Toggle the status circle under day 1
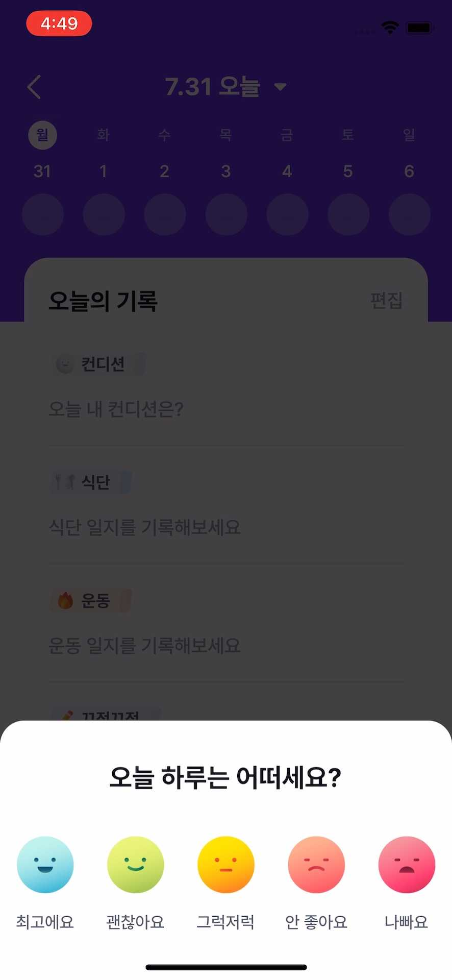The image size is (452, 980). coord(104,214)
